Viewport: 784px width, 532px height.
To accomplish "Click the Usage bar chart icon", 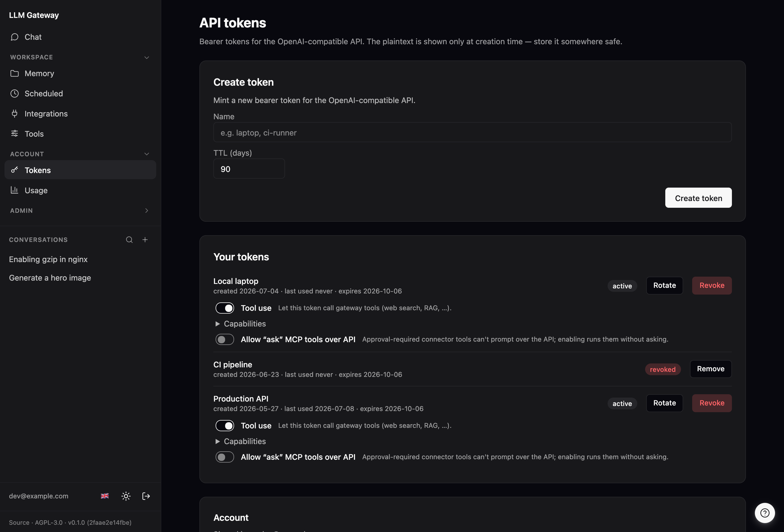I will [x=15, y=190].
